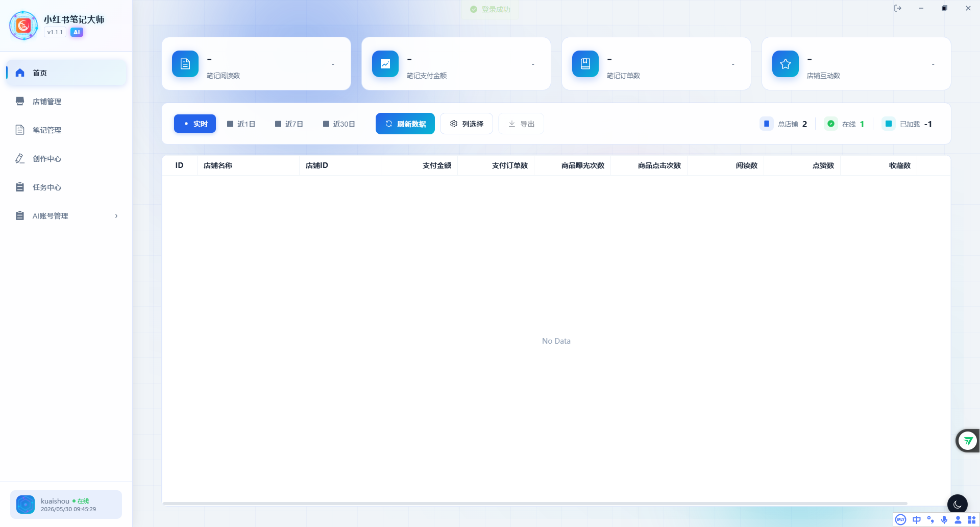Viewport: 980px width, 527px height.
Task: Click the 导出 export button
Action: tap(521, 124)
